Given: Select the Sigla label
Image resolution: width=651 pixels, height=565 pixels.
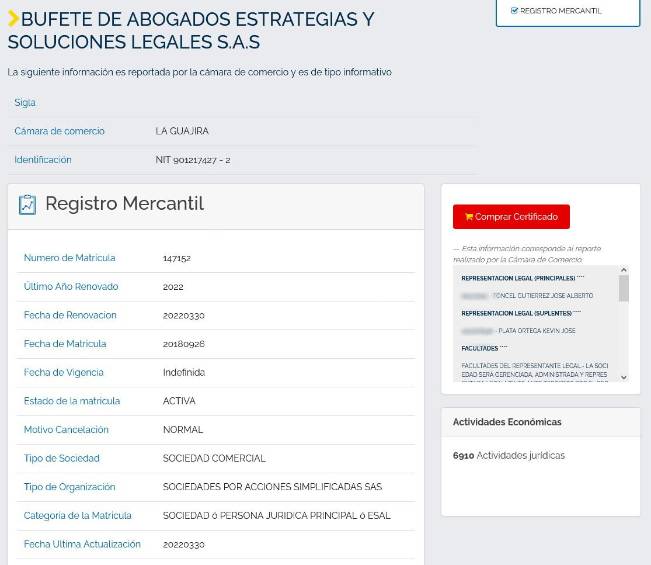Looking at the screenshot, I should point(25,103).
